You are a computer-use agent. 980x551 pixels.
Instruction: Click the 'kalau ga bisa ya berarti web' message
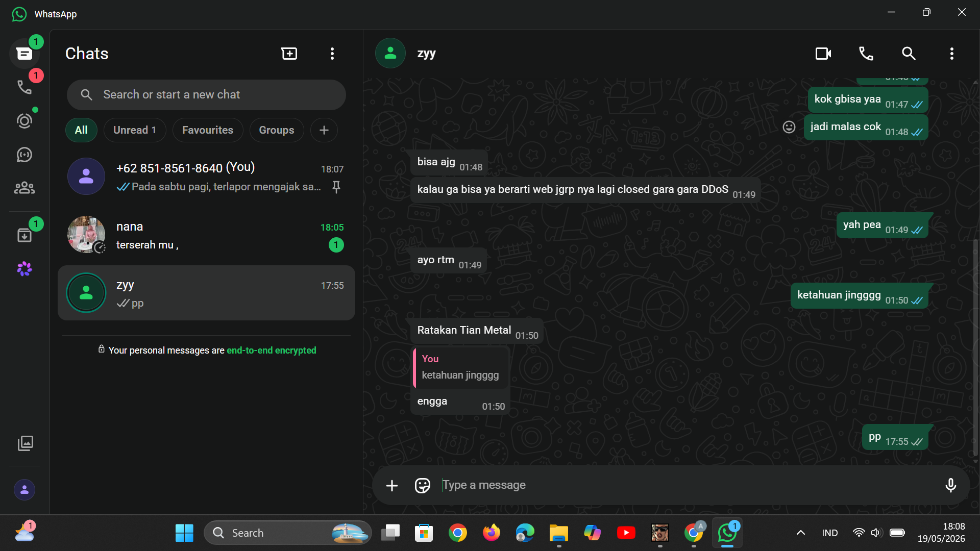tap(585, 190)
